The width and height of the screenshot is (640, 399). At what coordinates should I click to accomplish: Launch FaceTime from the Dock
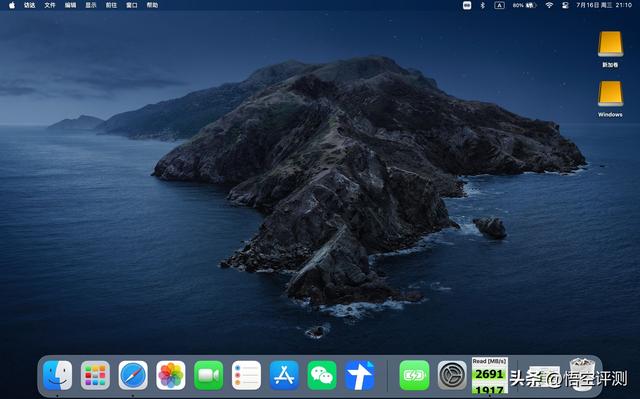point(209,375)
